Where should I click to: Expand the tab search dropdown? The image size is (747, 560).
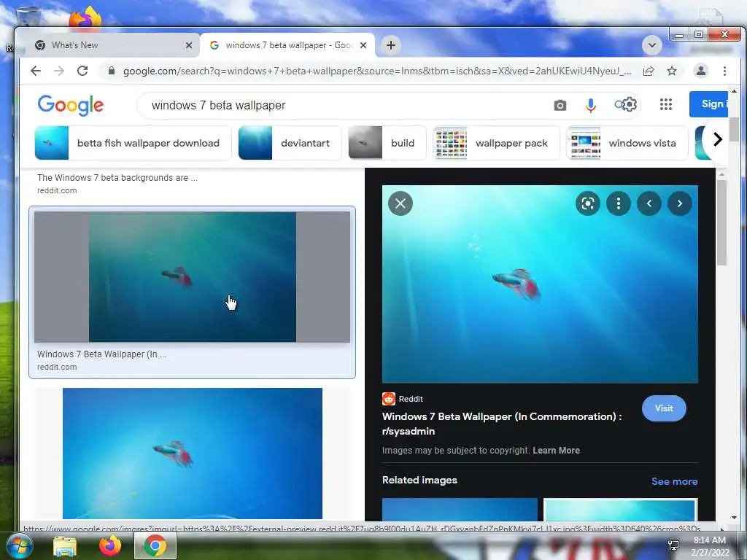coord(651,45)
